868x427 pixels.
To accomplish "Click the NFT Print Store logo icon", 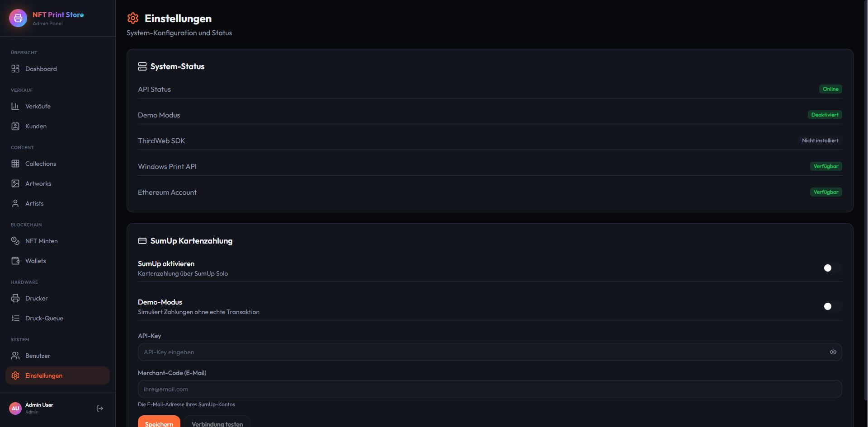I will pyautogui.click(x=18, y=18).
